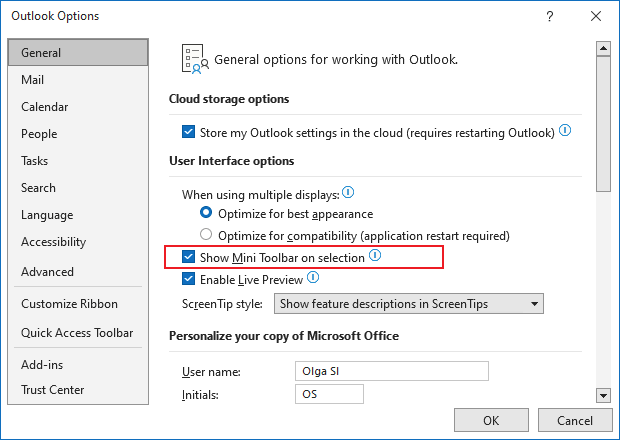
Task: Select Optimize for compatibility radio button
Action: tap(206, 234)
